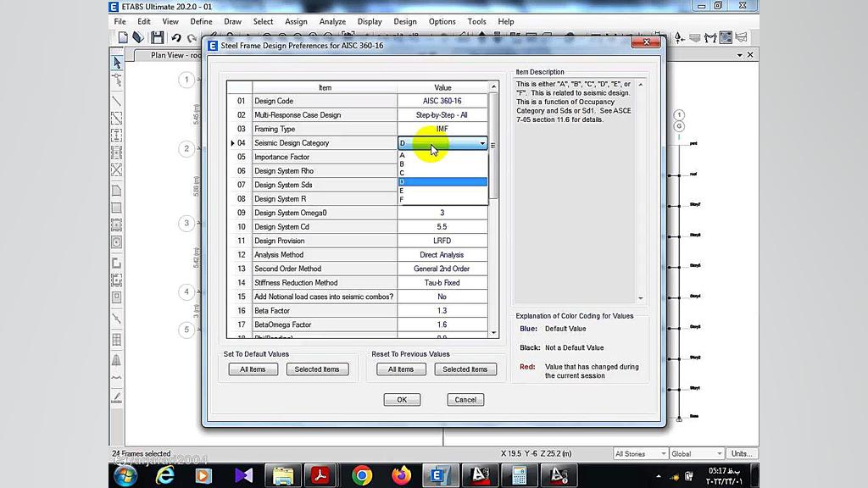Click OK in the preferences dialog
868x488 pixels.
coord(402,400)
